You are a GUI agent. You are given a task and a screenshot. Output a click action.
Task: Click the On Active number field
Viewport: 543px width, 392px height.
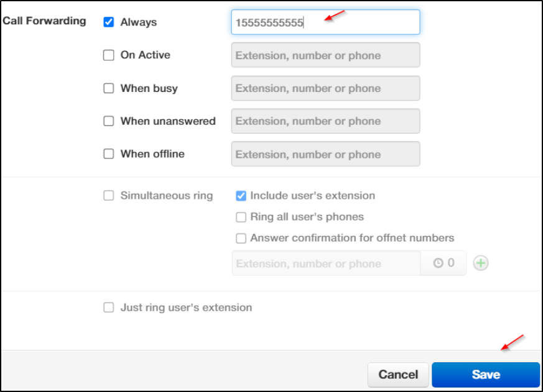tap(325, 55)
